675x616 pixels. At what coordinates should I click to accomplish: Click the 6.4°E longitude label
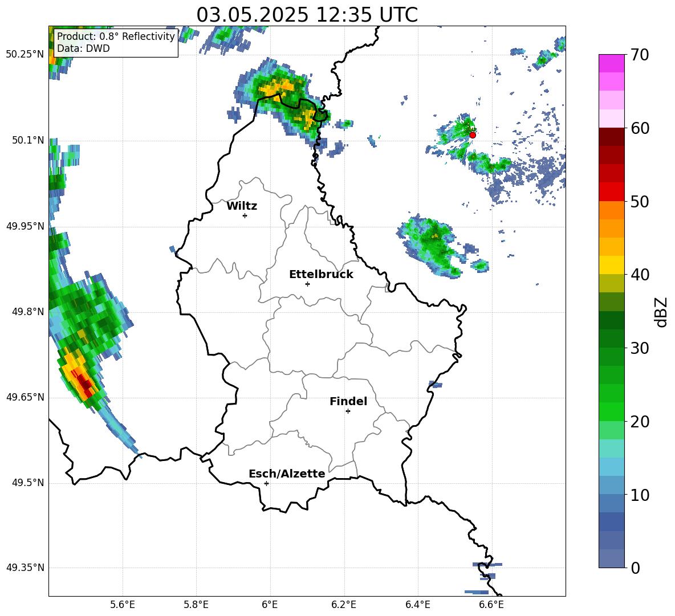417,605
